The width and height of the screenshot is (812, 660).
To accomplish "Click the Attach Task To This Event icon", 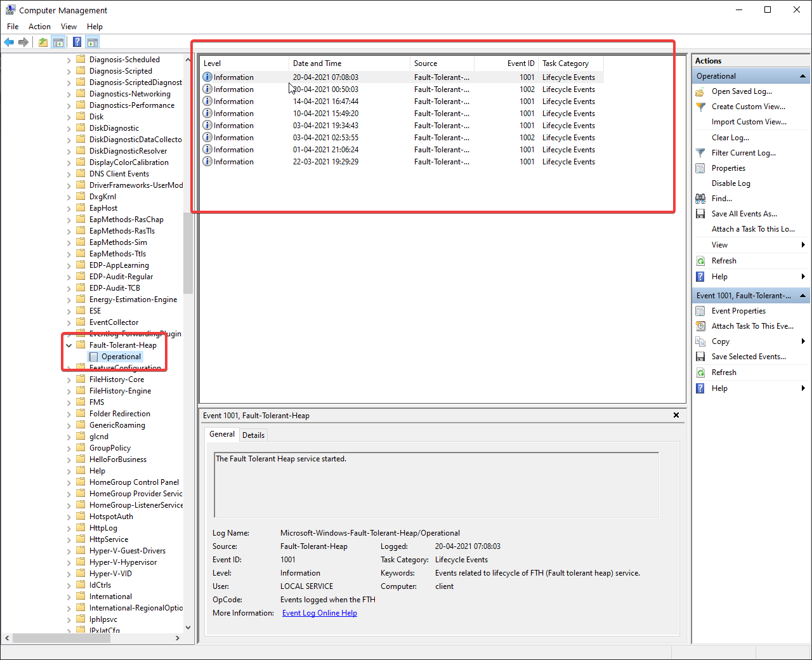I will point(700,326).
